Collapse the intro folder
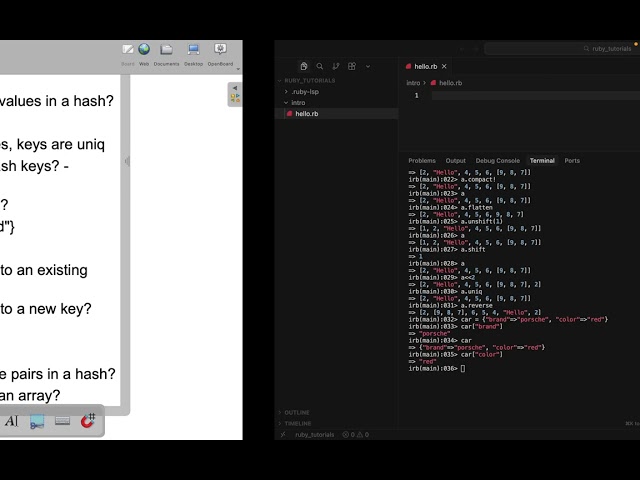The image size is (640, 480). point(298,102)
